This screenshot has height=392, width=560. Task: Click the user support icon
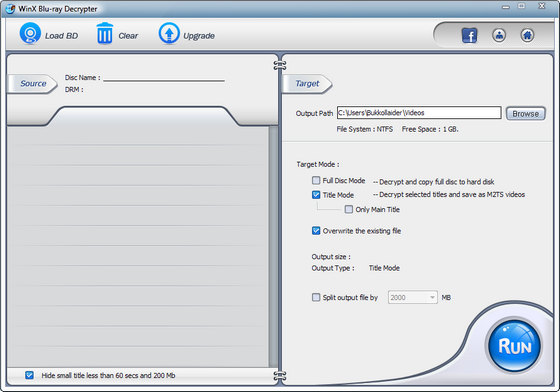pyautogui.click(x=499, y=35)
